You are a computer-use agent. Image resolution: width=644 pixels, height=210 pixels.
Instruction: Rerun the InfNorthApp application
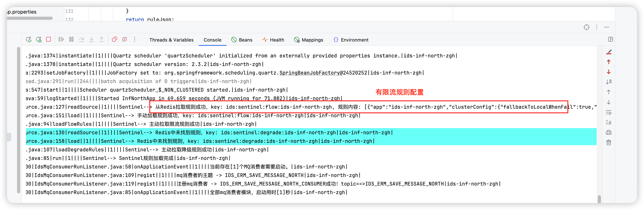[x=29, y=39]
